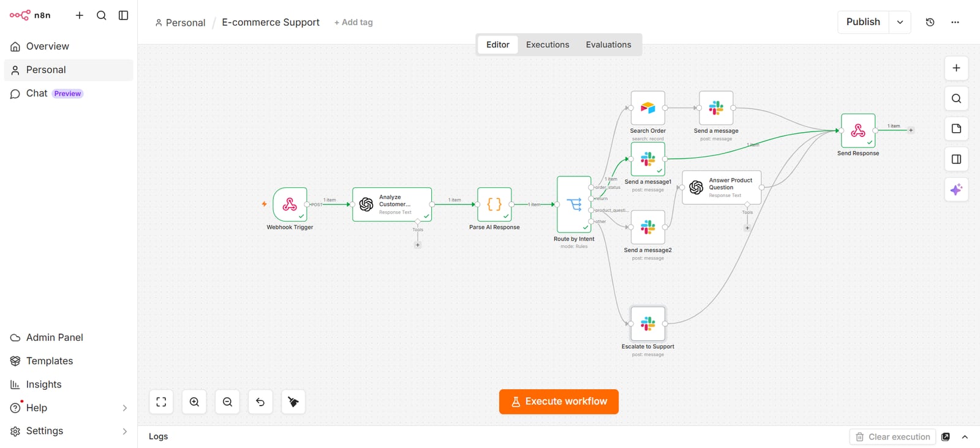
Task: Select the Analyze Customer OpenAI node
Action: 392,204
